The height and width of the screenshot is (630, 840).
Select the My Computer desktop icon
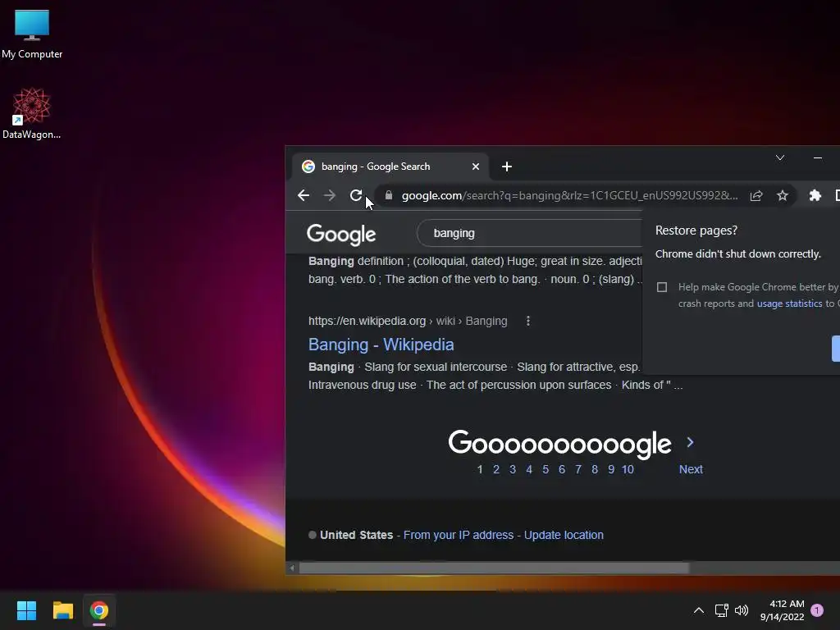(32, 34)
